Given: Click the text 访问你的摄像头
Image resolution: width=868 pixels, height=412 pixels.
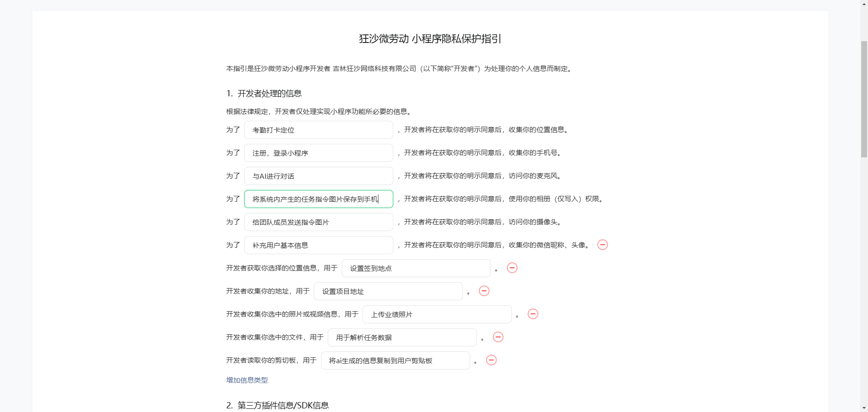Looking at the screenshot, I should [x=533, y=222].
